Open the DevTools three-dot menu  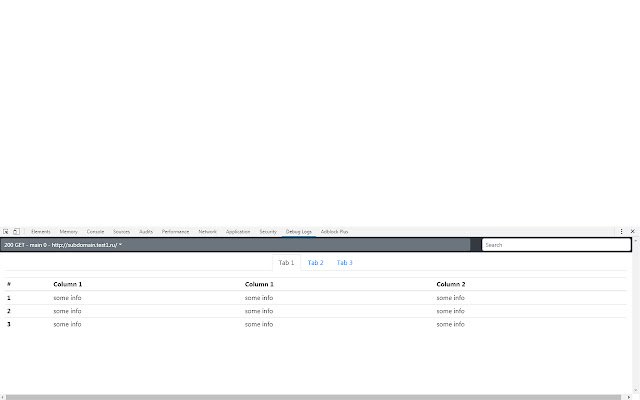(x=621, y=231)
